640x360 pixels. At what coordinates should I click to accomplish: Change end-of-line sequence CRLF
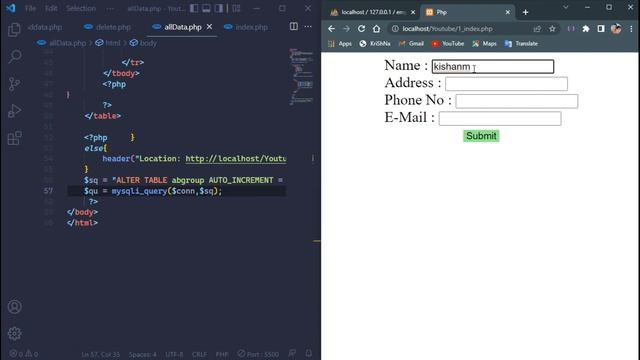tap(200, 354)
